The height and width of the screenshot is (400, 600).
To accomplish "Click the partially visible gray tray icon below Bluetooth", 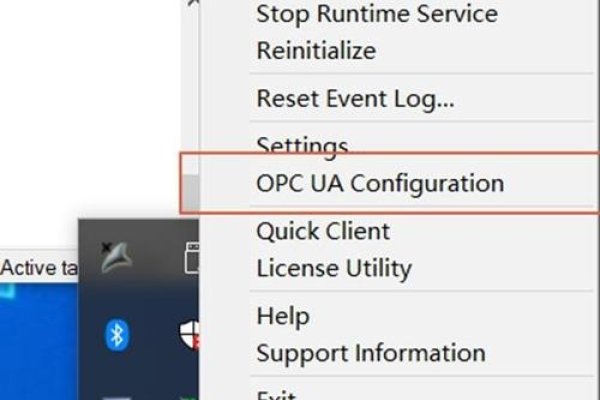I will tap(117, 395).
